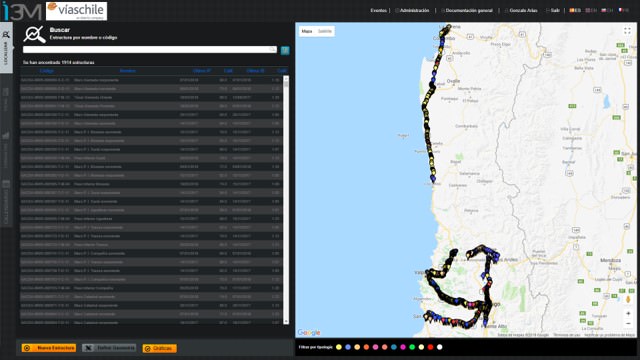Click the search submit icon beside the search field
The height and width of the screenshot is (360, 640).
(x=285, y=50)
